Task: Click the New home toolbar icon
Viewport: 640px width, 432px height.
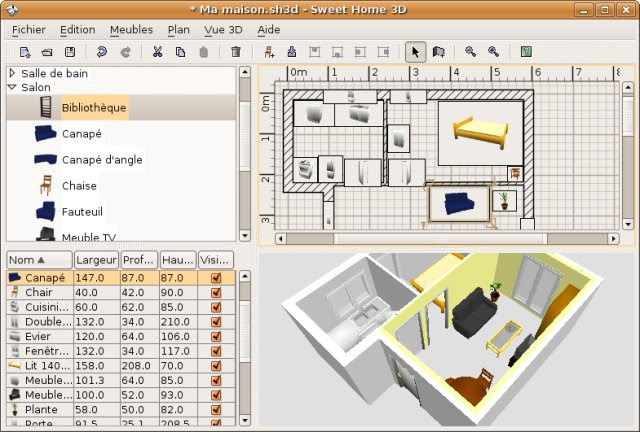Action: pos(25,52)
